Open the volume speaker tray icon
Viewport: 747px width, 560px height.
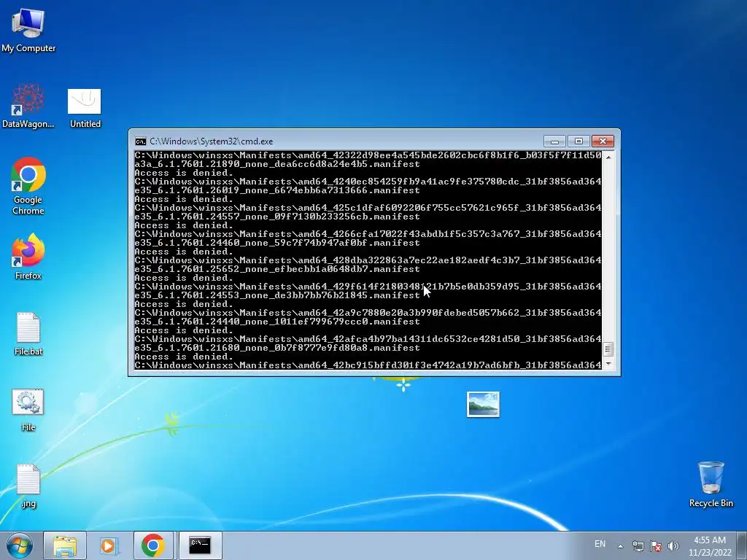click(673, 545)
